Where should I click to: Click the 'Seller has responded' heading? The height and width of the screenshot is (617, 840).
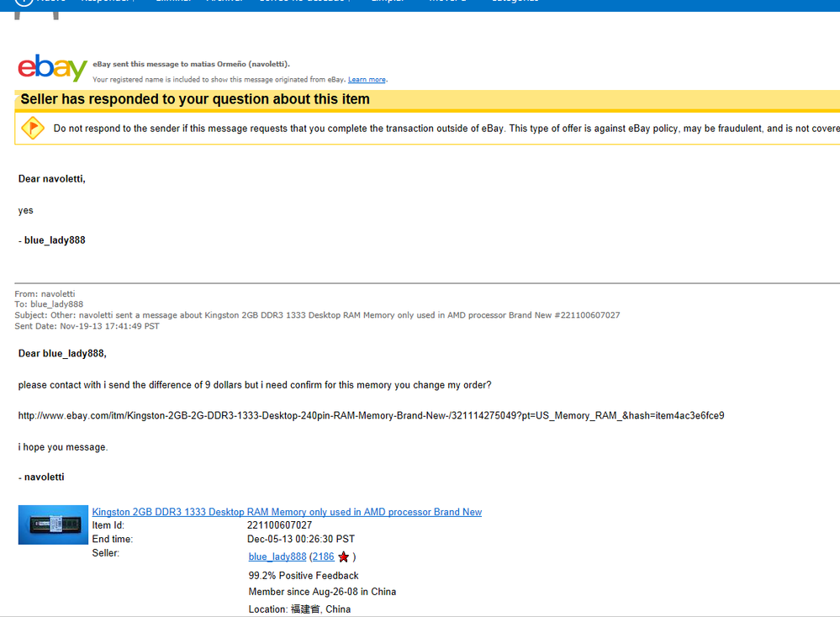[x=195, y=99]
